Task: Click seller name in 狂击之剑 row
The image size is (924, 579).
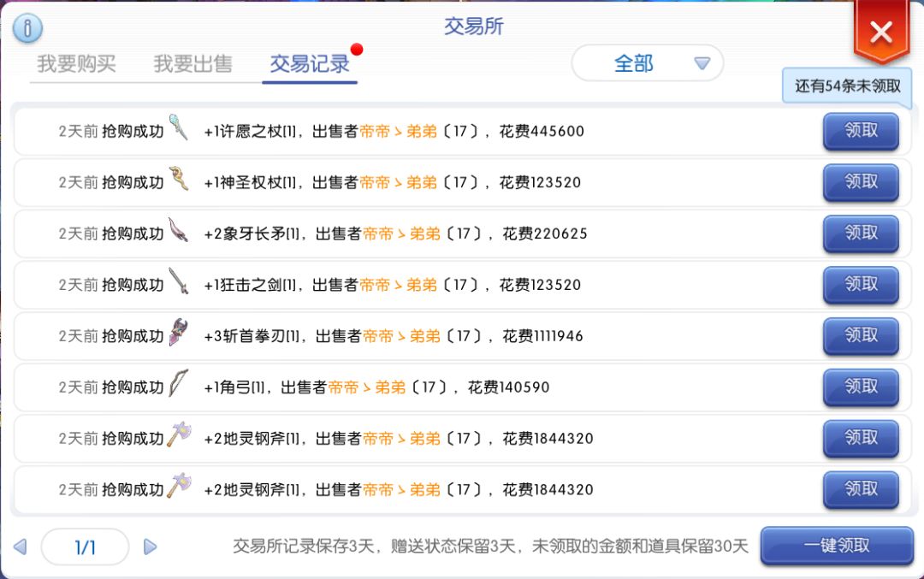Action: 399,285
